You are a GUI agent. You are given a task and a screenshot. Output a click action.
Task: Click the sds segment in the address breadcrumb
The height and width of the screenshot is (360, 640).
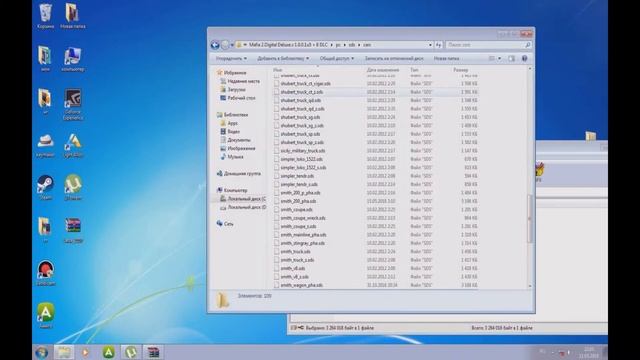tap(352, 45)
